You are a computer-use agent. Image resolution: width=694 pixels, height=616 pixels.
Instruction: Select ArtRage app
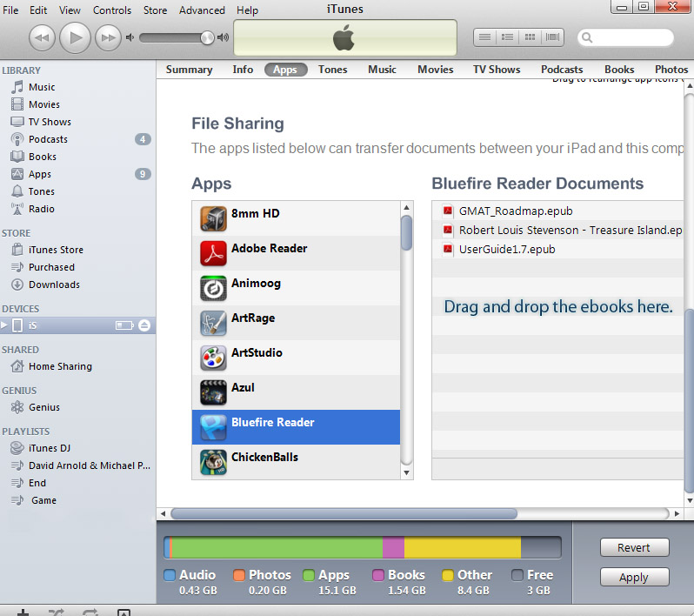[296, 323]
